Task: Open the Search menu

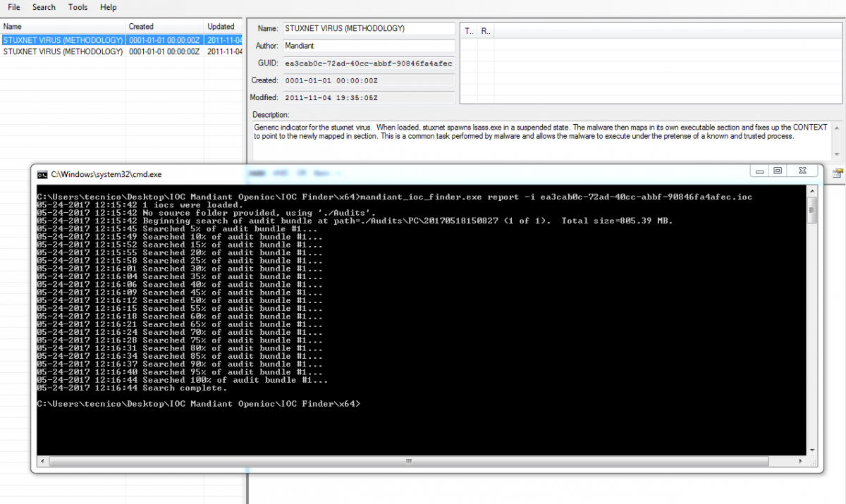Action: [x=44, y=7]
